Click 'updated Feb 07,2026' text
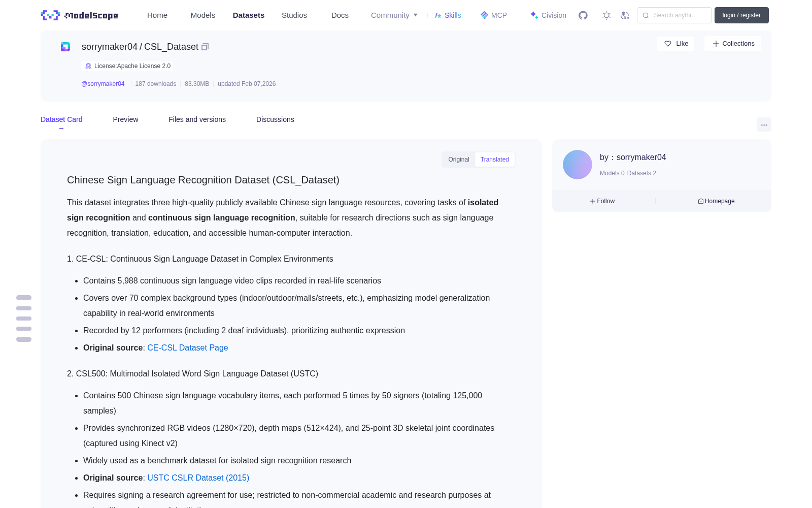 pos(247,84)
